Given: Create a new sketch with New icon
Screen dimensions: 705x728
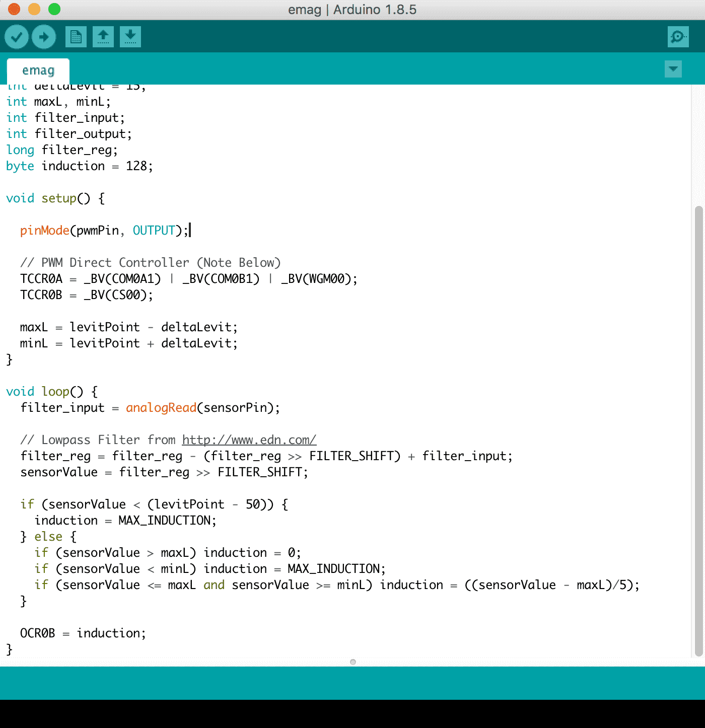Looking at the screenshot, I should [76, 37].
